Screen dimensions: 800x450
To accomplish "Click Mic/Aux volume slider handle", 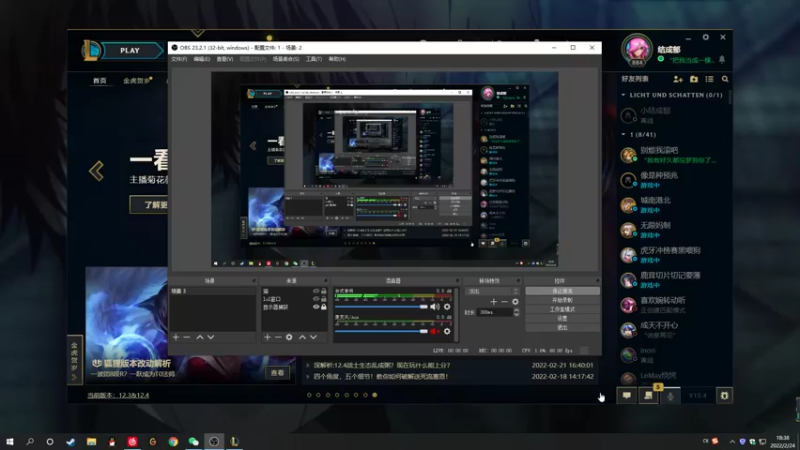I will [x=423, y=331].
